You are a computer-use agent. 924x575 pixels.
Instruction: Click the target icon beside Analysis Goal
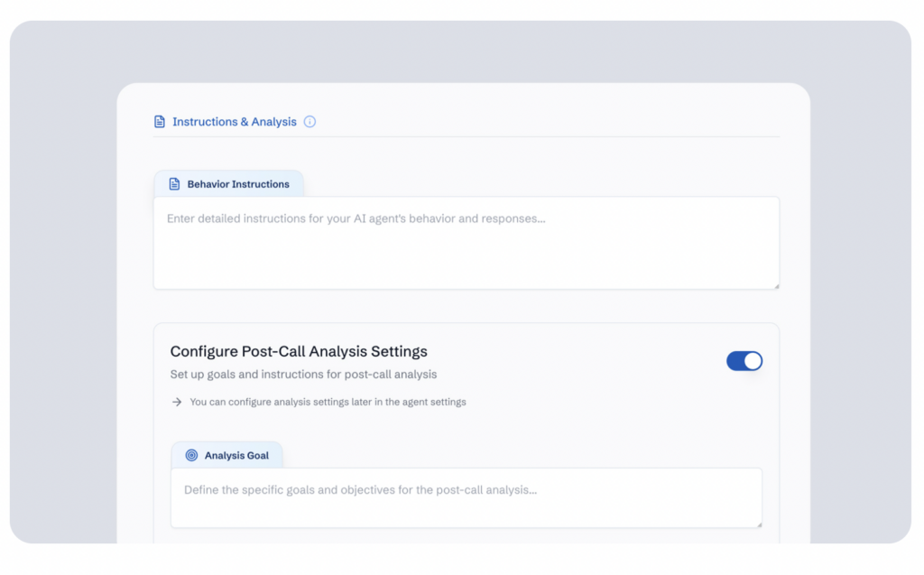click(x=191, y=456)
